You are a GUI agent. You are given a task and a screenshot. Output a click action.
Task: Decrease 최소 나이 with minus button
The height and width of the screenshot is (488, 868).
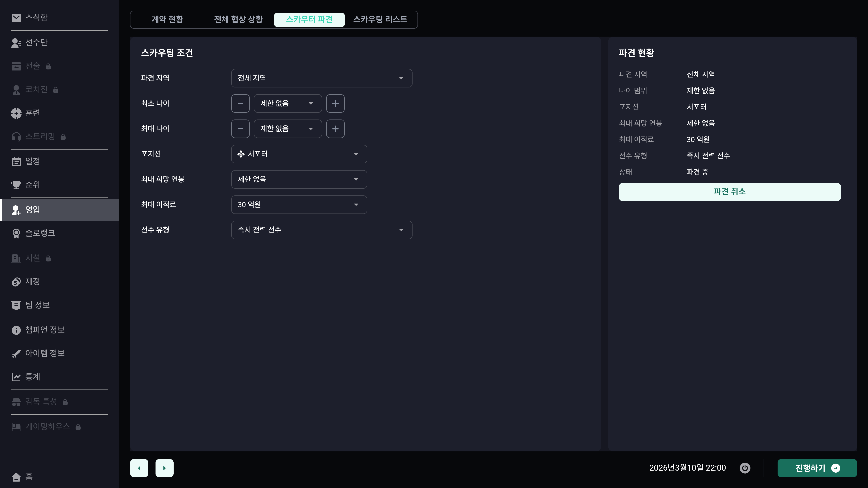pyautogui.click(x=240, y=103)
